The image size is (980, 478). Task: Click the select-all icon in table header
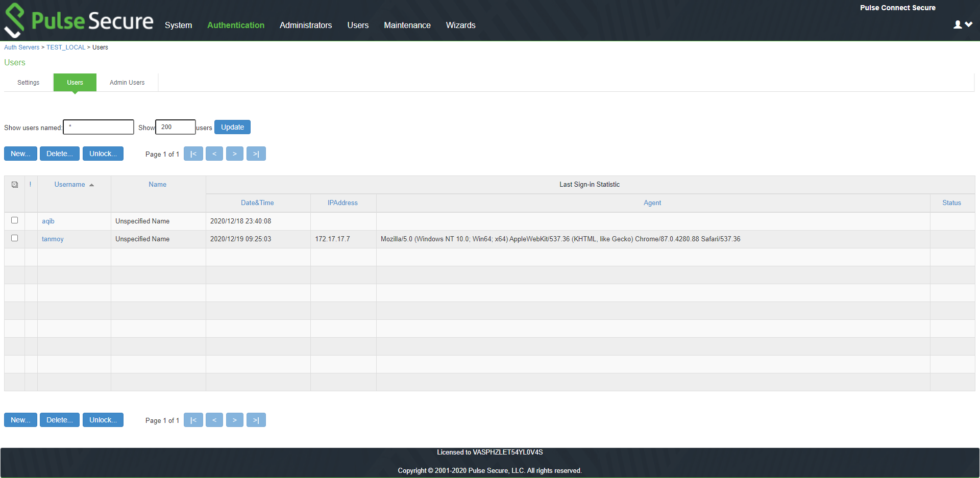[x=15, y=185]
